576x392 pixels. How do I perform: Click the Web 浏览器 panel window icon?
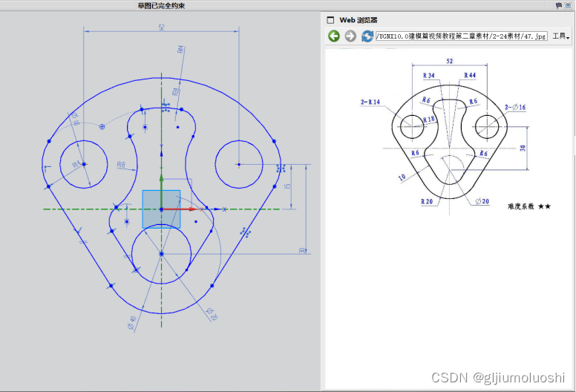(330, 20)
